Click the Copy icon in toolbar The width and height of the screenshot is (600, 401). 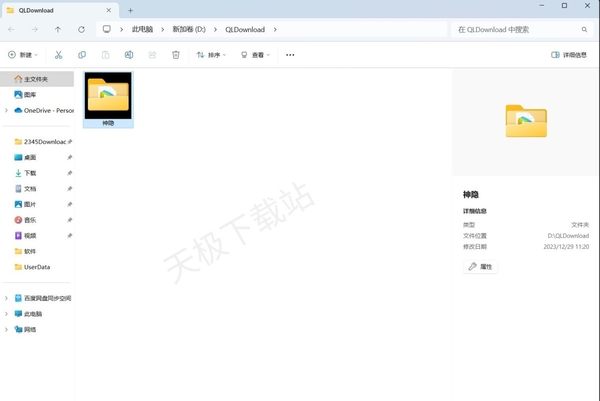(x=82, y=55)
